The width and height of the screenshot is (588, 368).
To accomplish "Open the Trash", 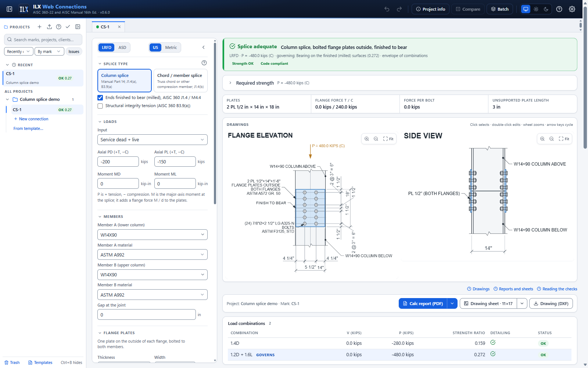I will (x=12, y=362).
